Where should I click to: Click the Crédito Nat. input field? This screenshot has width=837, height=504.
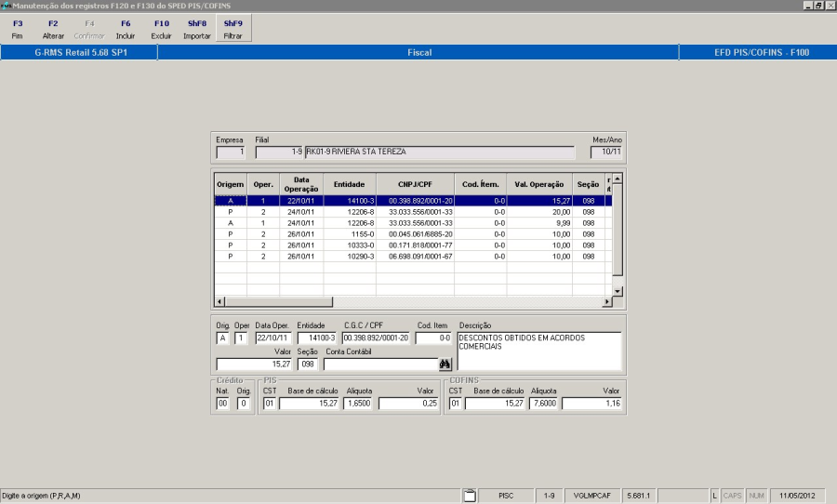click(222, 404)
